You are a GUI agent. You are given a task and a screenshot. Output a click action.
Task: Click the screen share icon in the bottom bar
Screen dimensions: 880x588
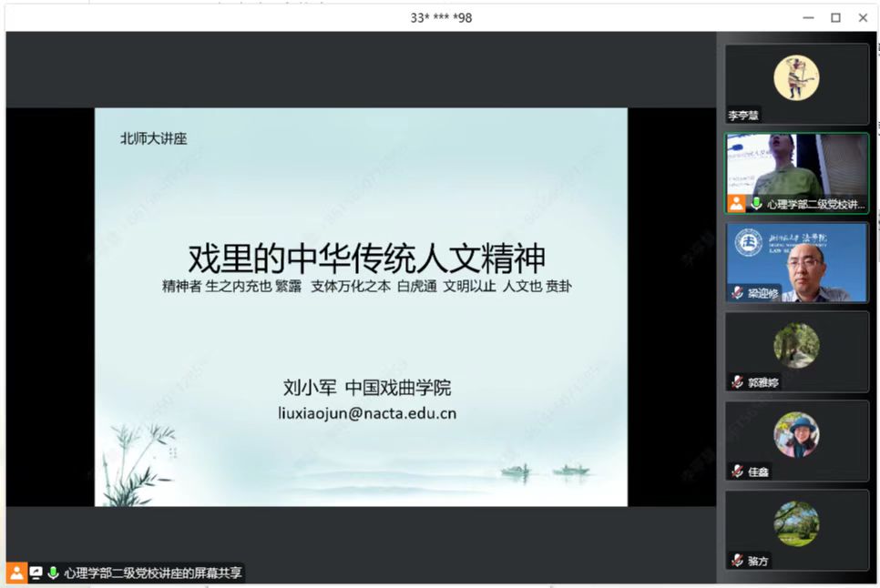click(36, 573)
